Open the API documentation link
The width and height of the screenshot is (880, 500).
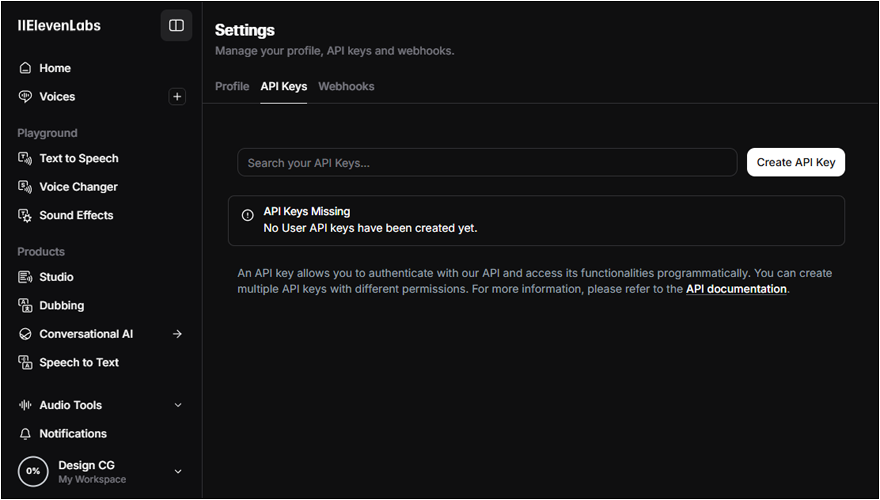click(736, 289)
